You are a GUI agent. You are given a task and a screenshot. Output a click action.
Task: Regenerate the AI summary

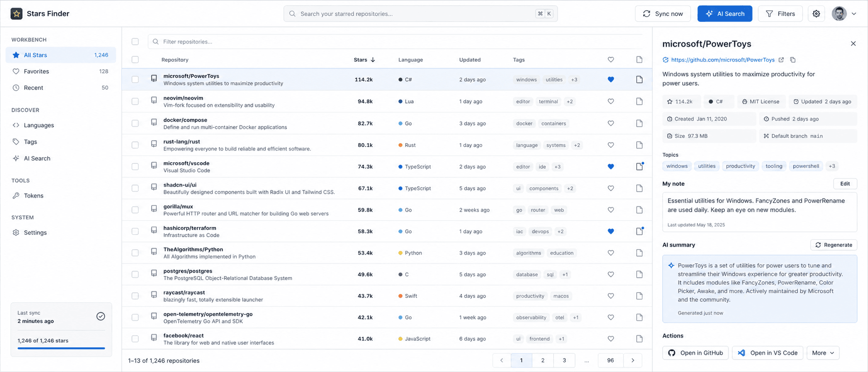834,245
